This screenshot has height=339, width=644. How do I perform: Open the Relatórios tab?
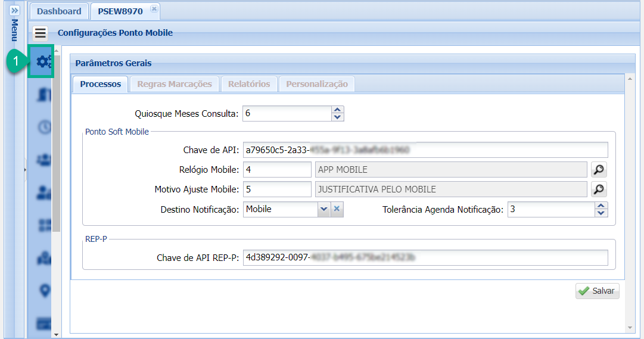[x=249, y=84]
